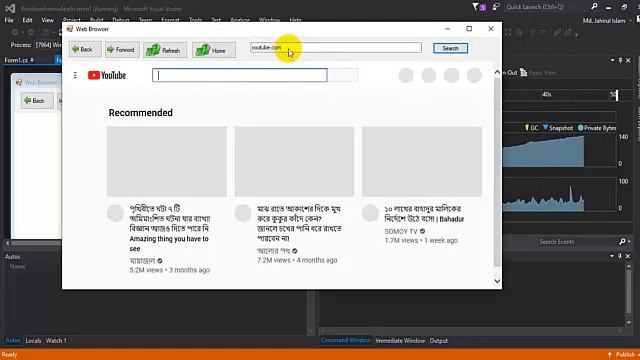Open events panel options dropdown arrow
The width and height of the screenshot is (640, 360).
[612, 256]
